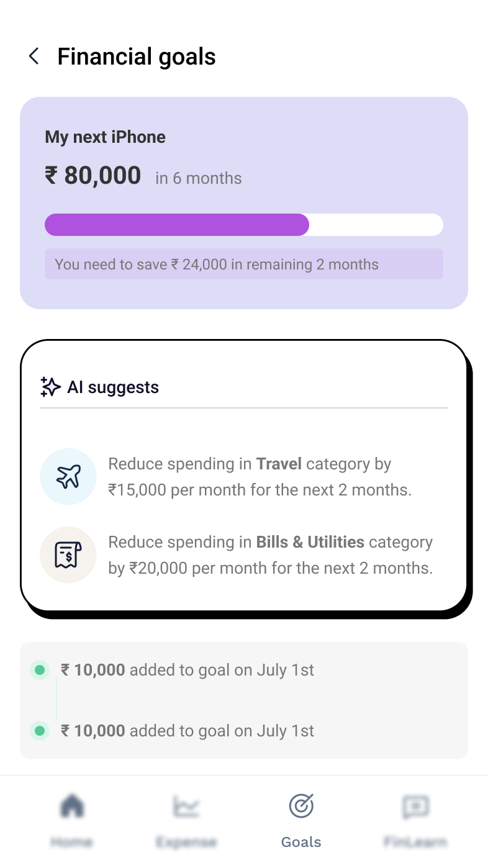Viewport: 488px width, 868px height.
Task: Click the Bills & Utilities suggestion text
Action: click(x=271, y=555)
